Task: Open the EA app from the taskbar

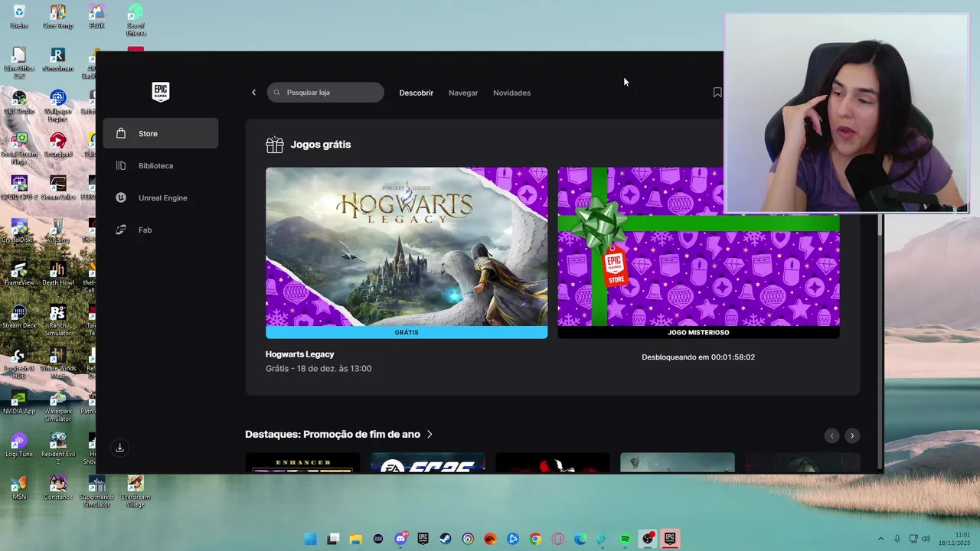Action: [x=491, y=539]
